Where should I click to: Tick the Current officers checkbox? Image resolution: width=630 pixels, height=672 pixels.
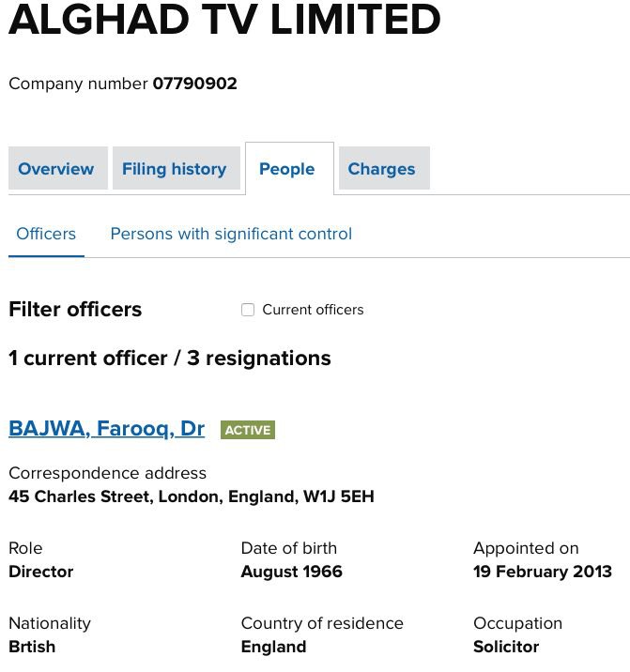tap(248, 310)
